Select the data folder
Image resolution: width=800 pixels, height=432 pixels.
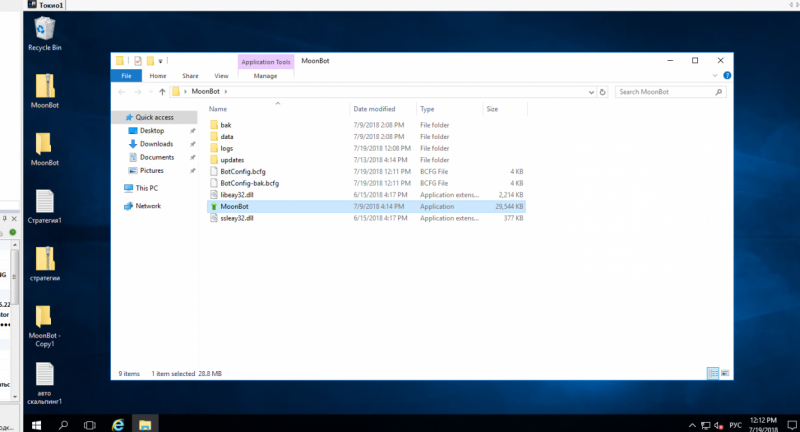pos(366,137)
